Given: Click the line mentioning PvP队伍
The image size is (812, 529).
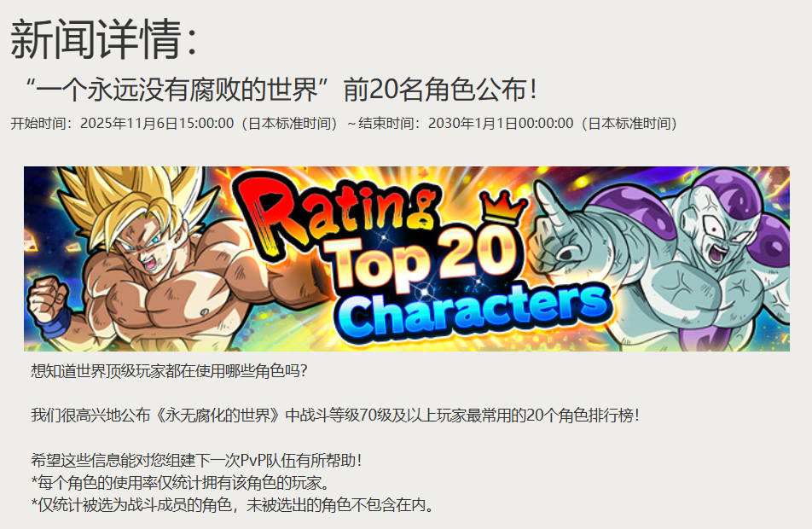Looking at the screenshot, I should click(196, 460).
